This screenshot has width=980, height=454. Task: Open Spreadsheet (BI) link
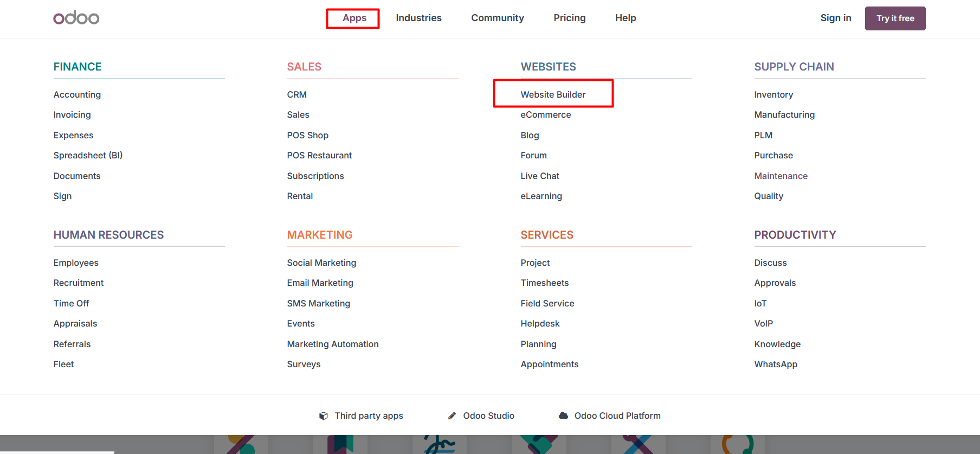click(x=88, y=156)
